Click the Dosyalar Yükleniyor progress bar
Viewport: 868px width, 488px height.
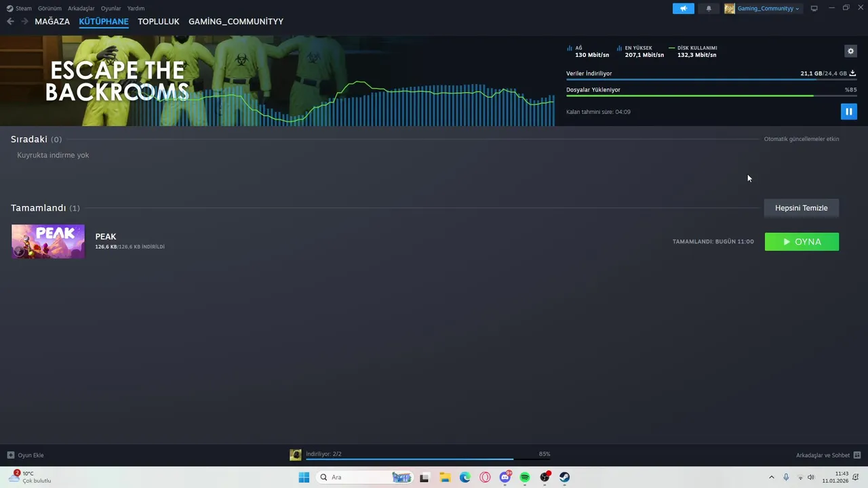[711, 96]
